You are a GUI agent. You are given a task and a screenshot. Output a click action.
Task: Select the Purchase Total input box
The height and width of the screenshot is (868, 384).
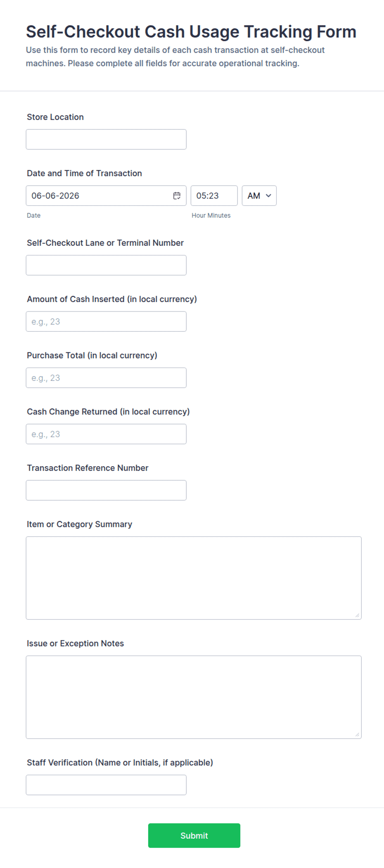(x=106, y=378)
